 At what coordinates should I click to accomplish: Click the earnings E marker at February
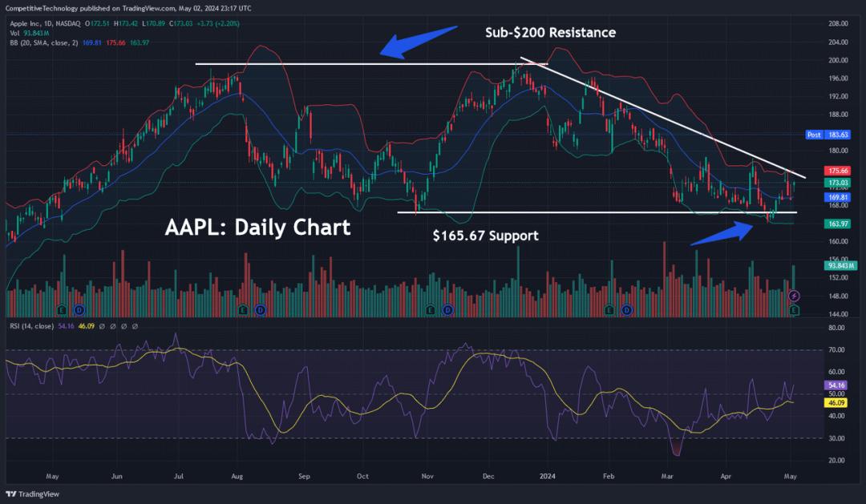point(609,310)
